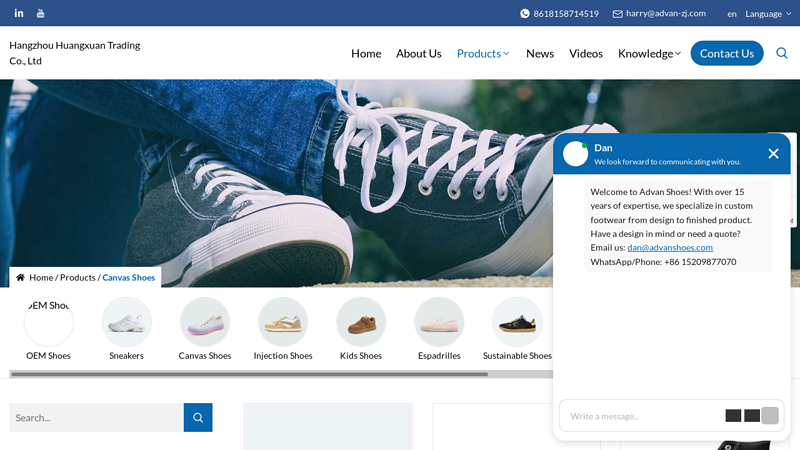The width and height of the screenshot is (800, 450).
Task: Click WhatsApp/Phone +86 15209877070 text
Action: coord(663,262)
